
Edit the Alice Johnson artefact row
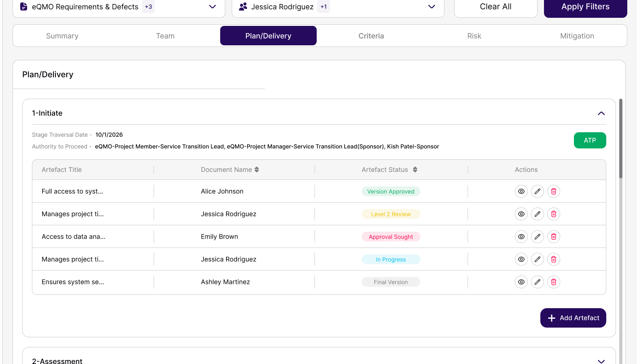coord(538,191)
